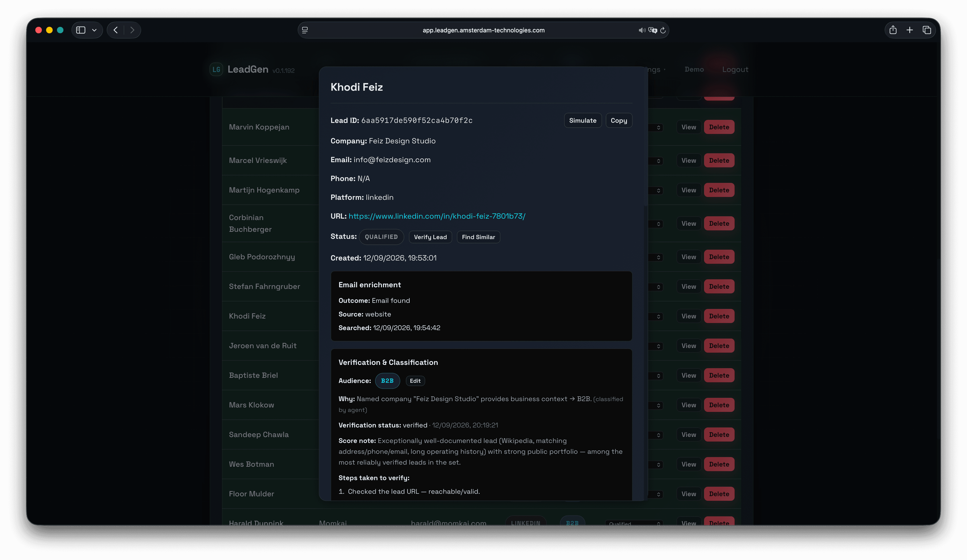Open status dropdown for Martijn Hogenkamp
The image size is (967, 560).
[x=656, y=190]
